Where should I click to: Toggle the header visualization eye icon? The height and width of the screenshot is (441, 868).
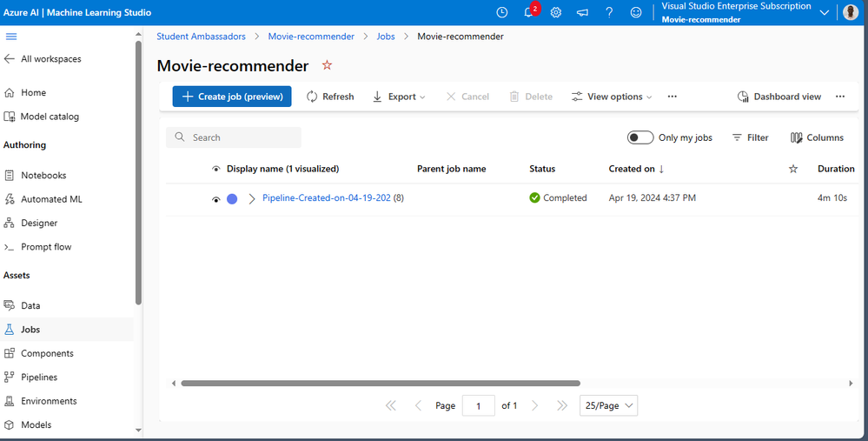(x=215, y=169)
